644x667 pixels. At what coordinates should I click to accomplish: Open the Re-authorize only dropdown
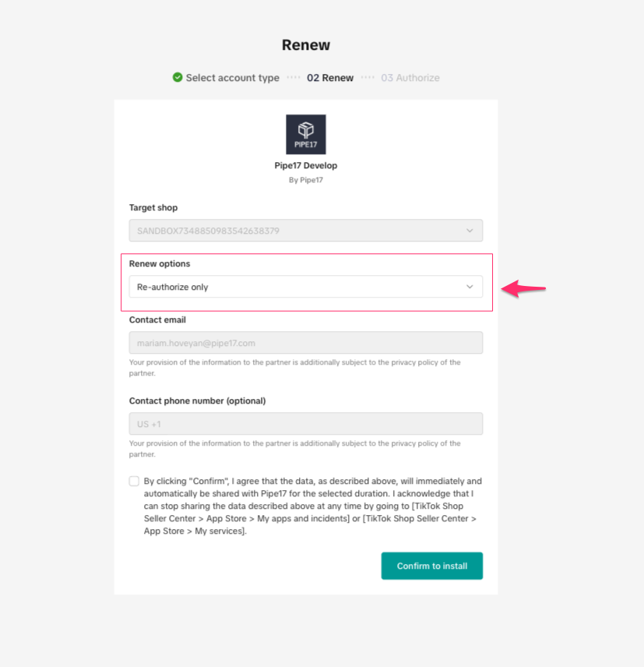(x=305, y=287)
